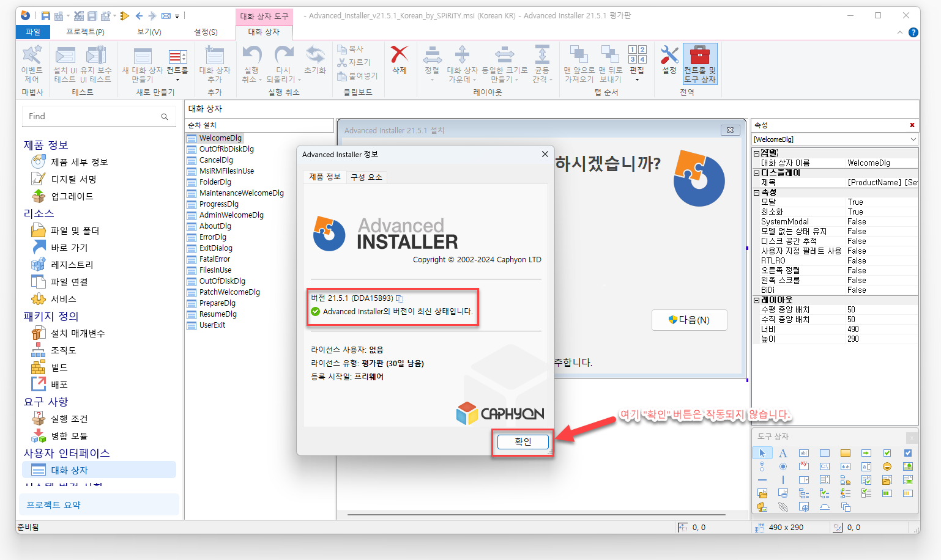Open the [WelcomeDlg] properties dropdown

click(913, 139)
